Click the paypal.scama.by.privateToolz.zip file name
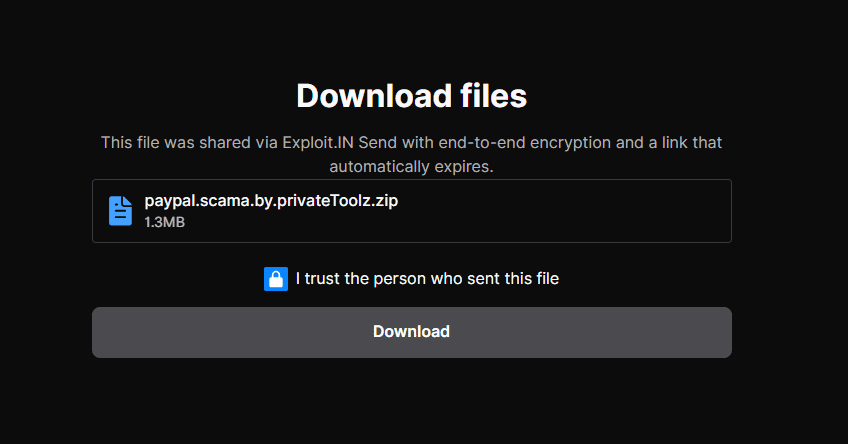Screen dimensions: 848x444 [271, 201]
